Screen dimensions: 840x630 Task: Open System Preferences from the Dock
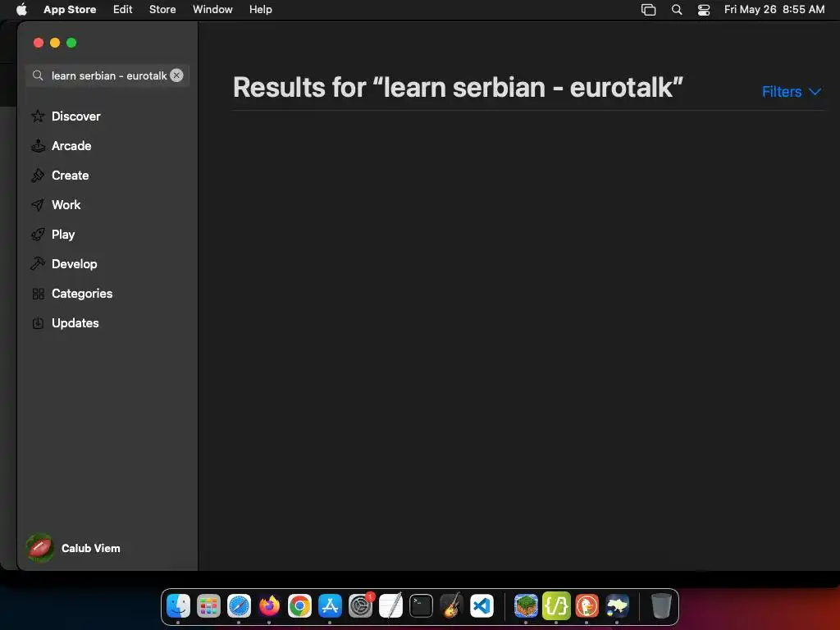pyautogui.click(x=361, y=606)
